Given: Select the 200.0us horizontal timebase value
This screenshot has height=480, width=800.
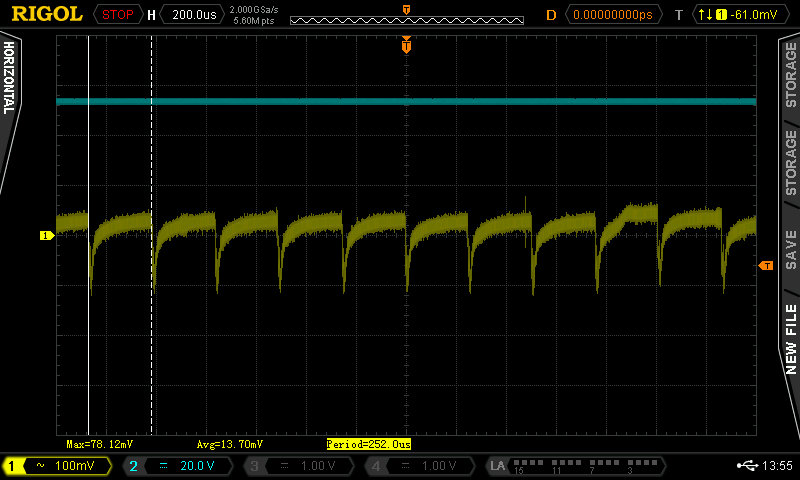Looking at the screenshot, I should click(x=194, y=14).
